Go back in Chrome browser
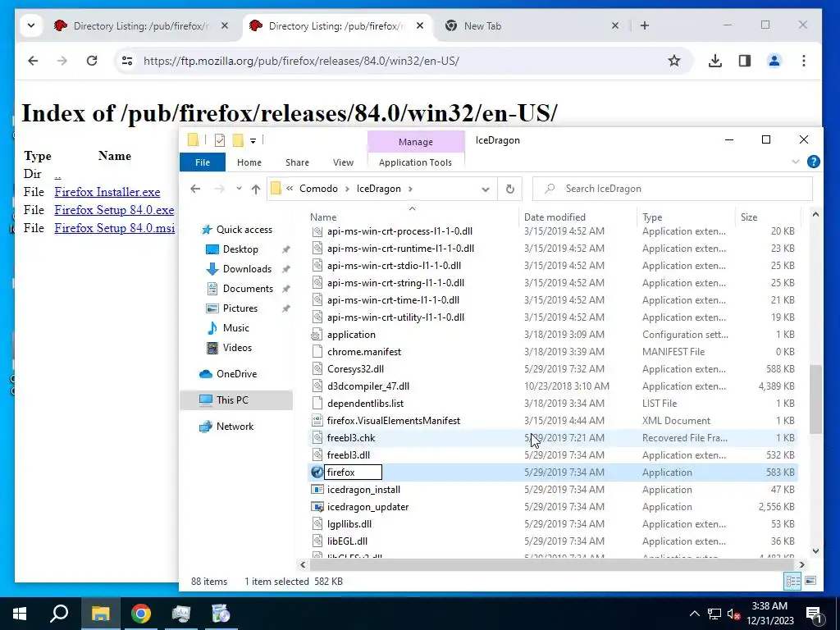Screen dimensions: 840x630 tap(33, 61)
